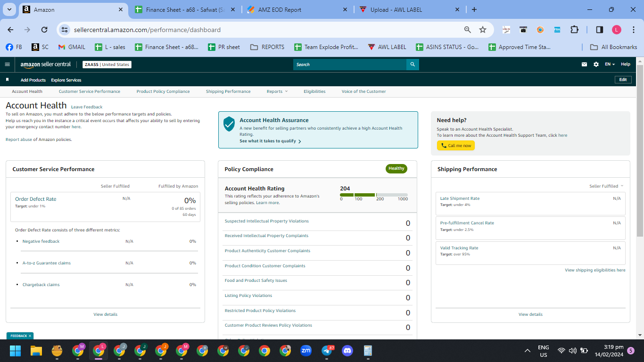The height and width of the screenshot is (362, 644).
Task: Open the Telegram taskbar icon
Action: pyautogui.click(x=327, y=351)
